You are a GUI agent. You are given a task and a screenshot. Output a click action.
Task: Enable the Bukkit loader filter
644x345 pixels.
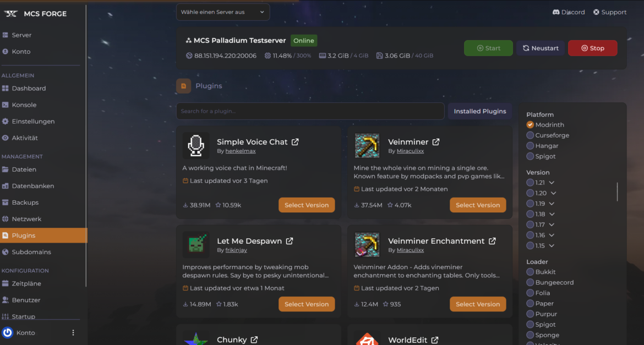(530, 272)
